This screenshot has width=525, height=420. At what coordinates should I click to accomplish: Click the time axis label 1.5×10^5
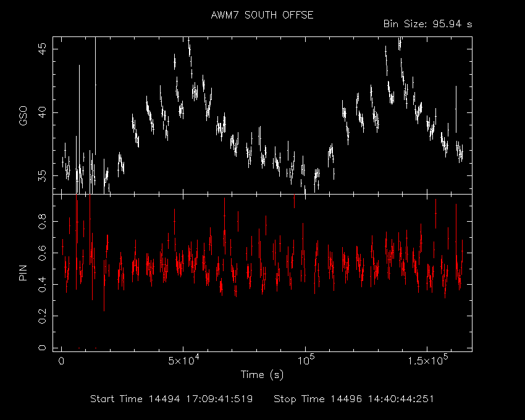coord(427,360)
